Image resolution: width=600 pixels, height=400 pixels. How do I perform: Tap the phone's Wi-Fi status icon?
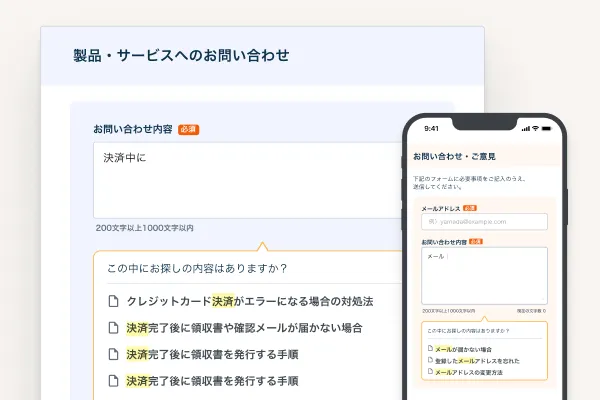coord(535,129)
